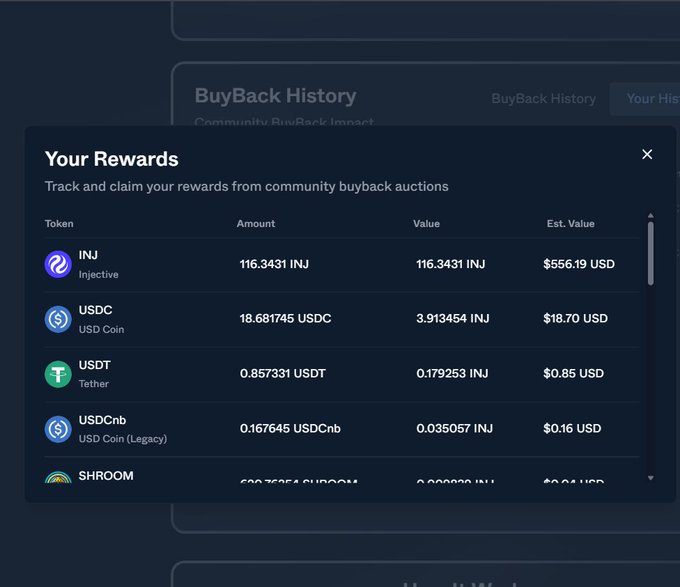Click the SHROOM token icon
This screenshot has height=587, width=680.
tap(58, 477)
